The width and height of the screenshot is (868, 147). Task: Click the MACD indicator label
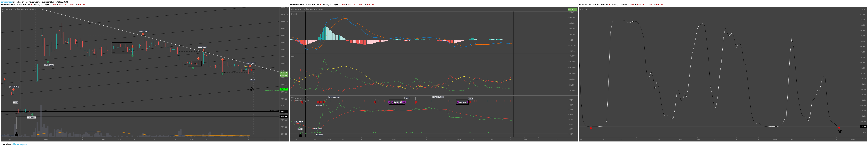pyautogui.click(x=294, y=14)
